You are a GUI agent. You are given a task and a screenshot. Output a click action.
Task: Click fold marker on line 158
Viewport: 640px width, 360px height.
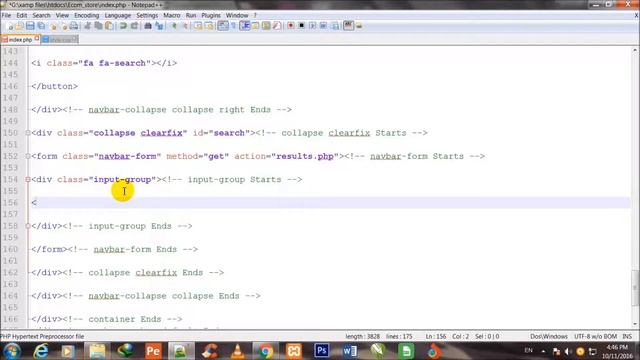pyautogui.click(x=28, y=226)
